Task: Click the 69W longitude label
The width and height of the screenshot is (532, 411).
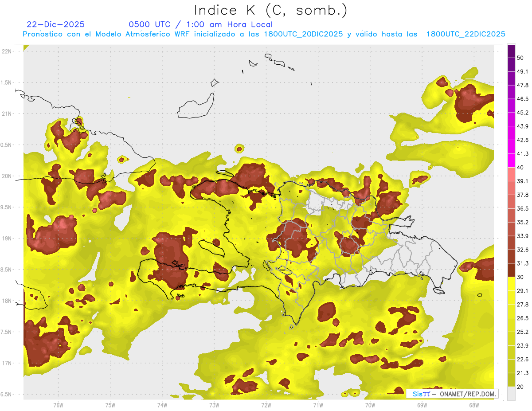Action: coord(422,405)
